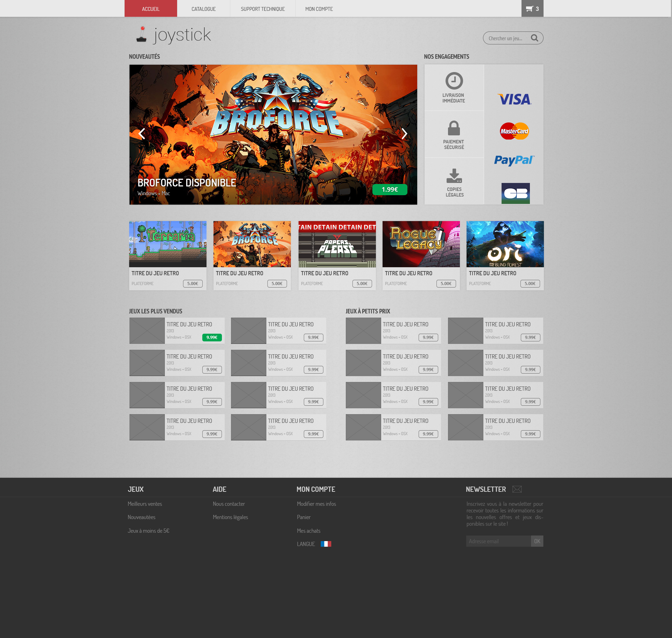Click the Chercher un jeu search field

click(506, 38)
